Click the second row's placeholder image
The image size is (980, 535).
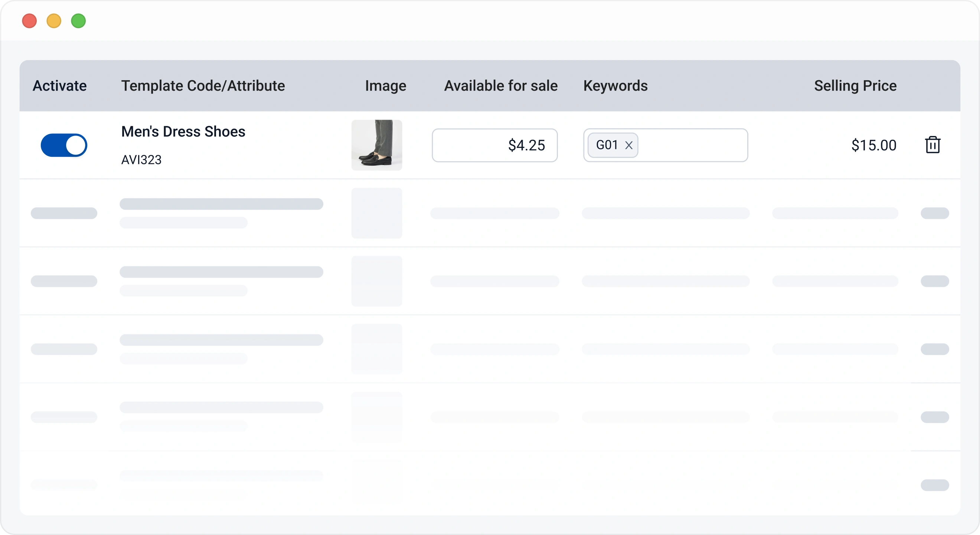pos(377,213)
